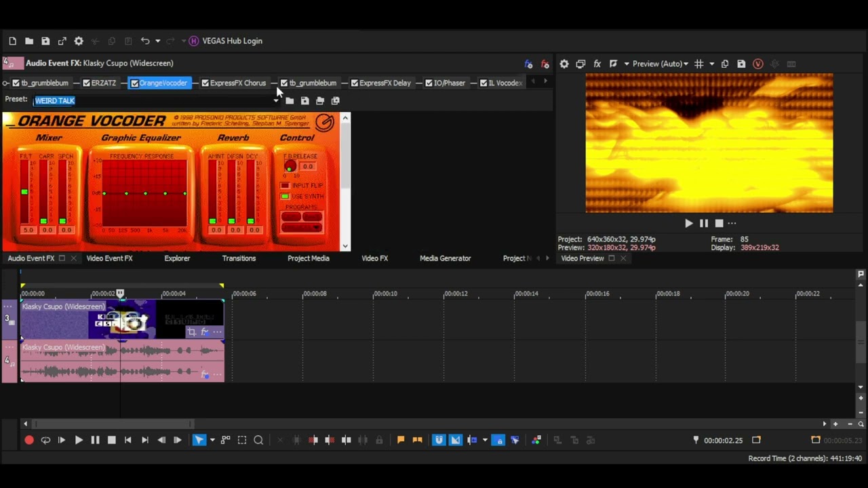
Task: Insert a marker with the orange marker icon
Action: (x=401, y=441)
